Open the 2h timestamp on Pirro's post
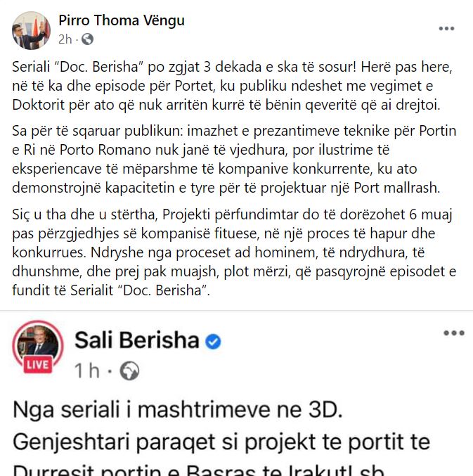 (x=65, y=39)
